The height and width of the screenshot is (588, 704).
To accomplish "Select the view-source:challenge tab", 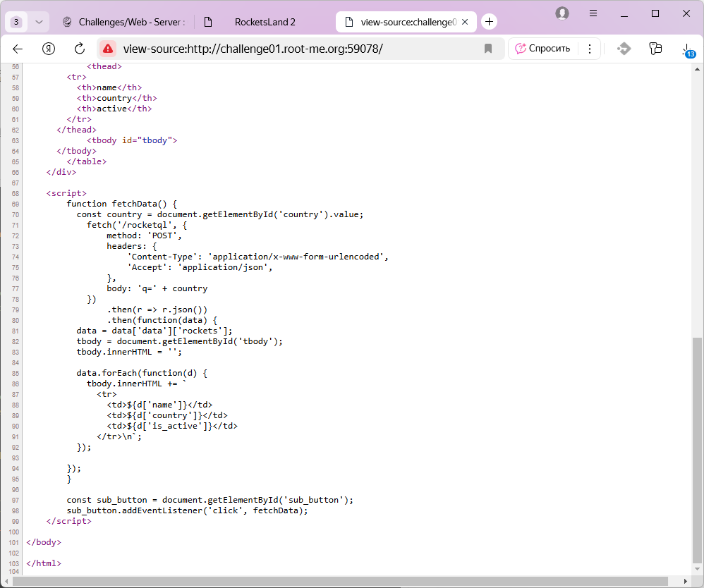I will coord(406,22).
